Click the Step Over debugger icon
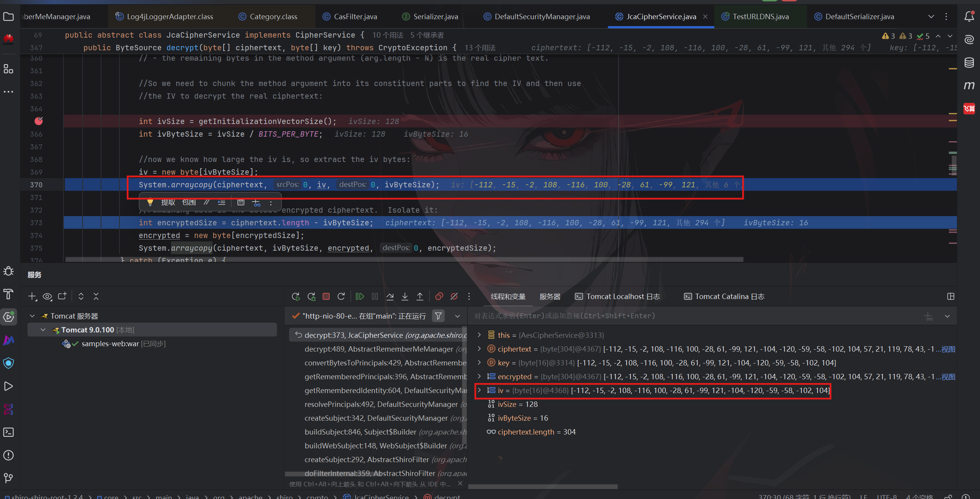 (390, 296)
